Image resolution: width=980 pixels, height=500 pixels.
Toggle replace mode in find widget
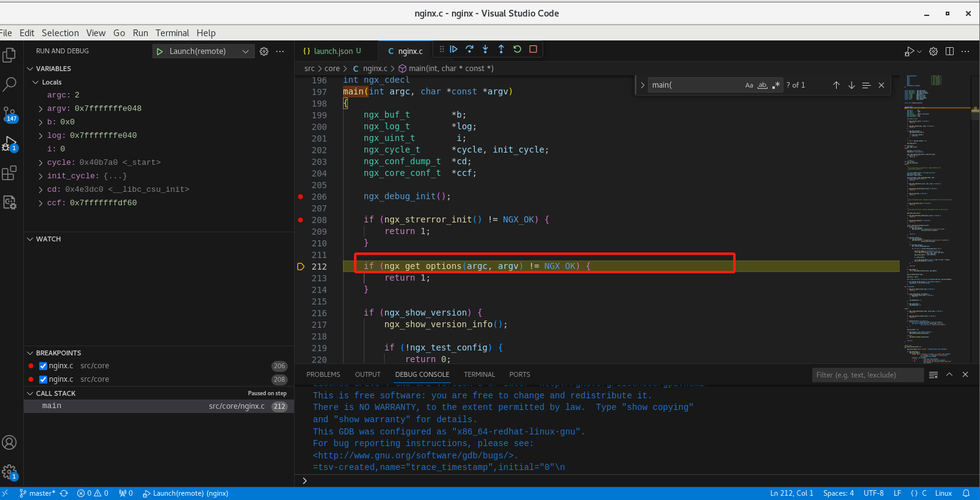point(643,85)
